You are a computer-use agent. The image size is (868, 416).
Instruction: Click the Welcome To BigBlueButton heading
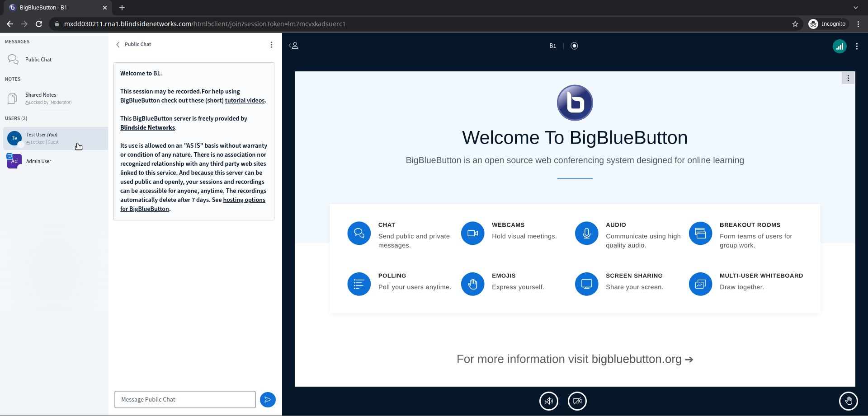[575, 138]
